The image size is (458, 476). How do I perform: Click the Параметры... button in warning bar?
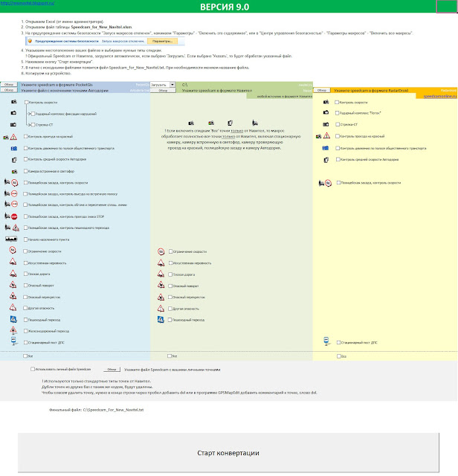[x=162, y=41]
